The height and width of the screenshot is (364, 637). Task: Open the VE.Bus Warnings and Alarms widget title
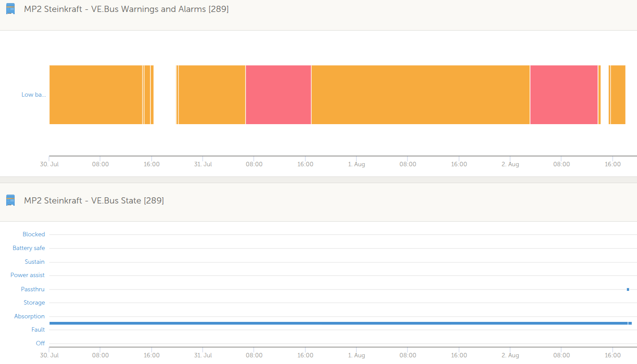(126, 9)
